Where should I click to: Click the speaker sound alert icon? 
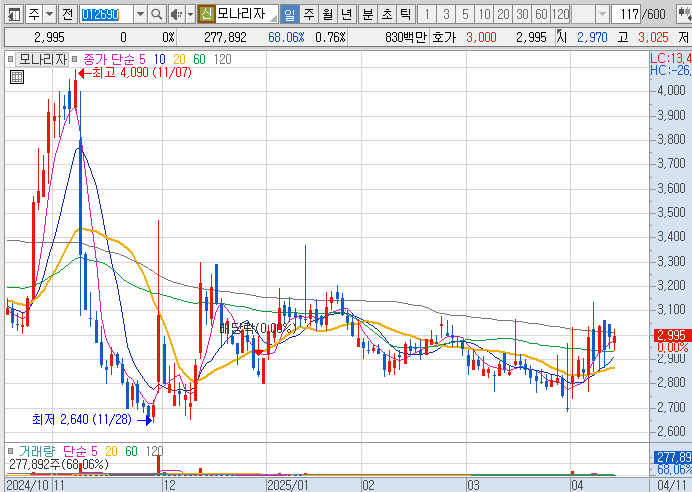point(177,14)
